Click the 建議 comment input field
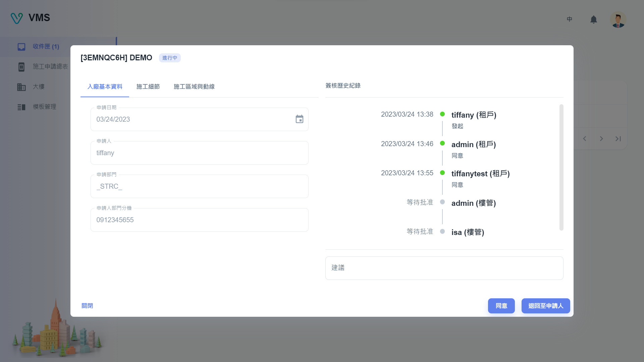This screenshot has width=644, height=362. tap(444, 268)
